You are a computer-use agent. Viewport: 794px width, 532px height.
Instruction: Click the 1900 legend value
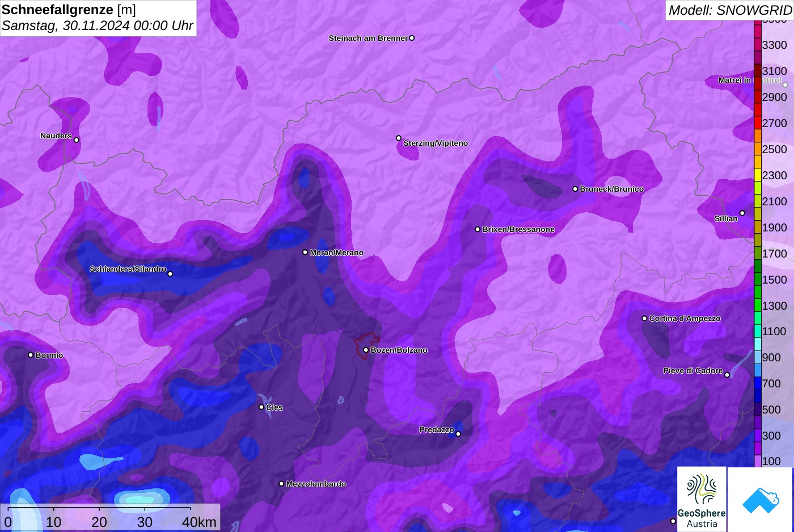775,227
